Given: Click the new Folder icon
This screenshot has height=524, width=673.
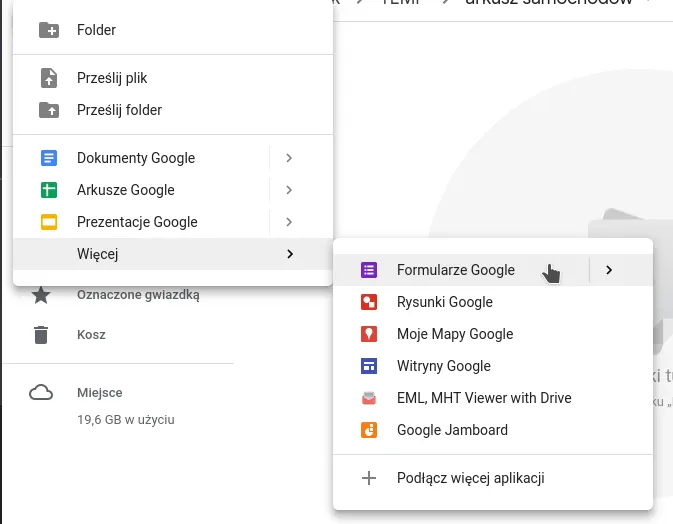Looking at the screenshot, I should [x=49, y=30].
